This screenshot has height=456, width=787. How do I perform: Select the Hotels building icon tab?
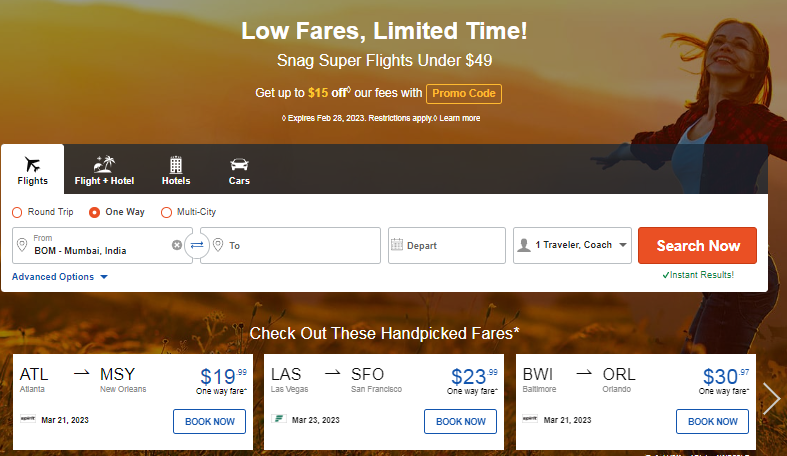[176, 164]
